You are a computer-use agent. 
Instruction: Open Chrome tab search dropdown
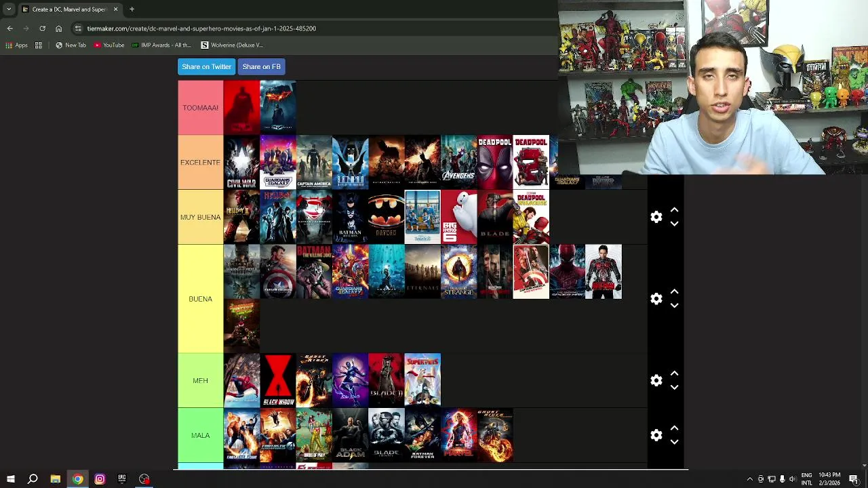(9, 9)
